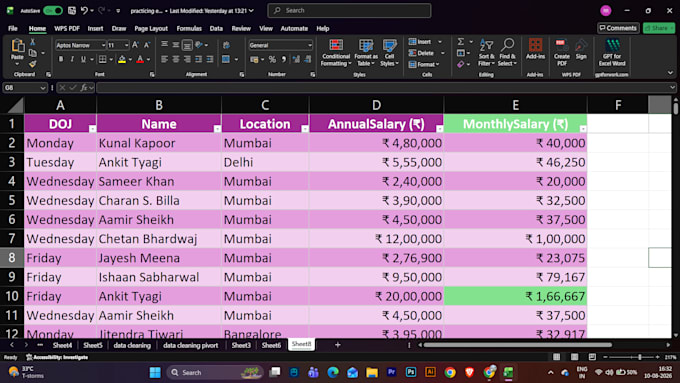The image size is (680, 383).
Task: Switch to the Sheet4 tab
Action: pyautogui.click(x=62, y=345)
